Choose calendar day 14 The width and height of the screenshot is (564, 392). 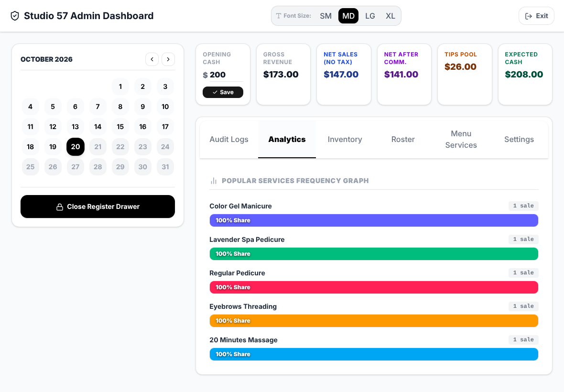(98, 127)
